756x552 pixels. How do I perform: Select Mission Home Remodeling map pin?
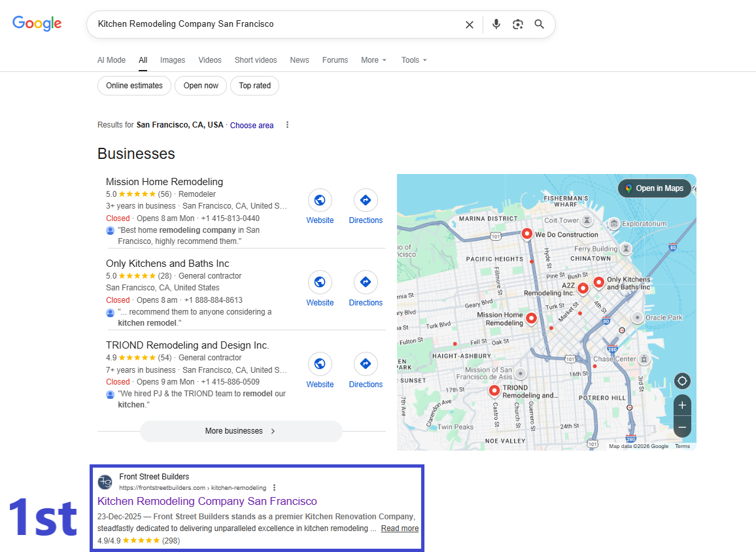531,318
